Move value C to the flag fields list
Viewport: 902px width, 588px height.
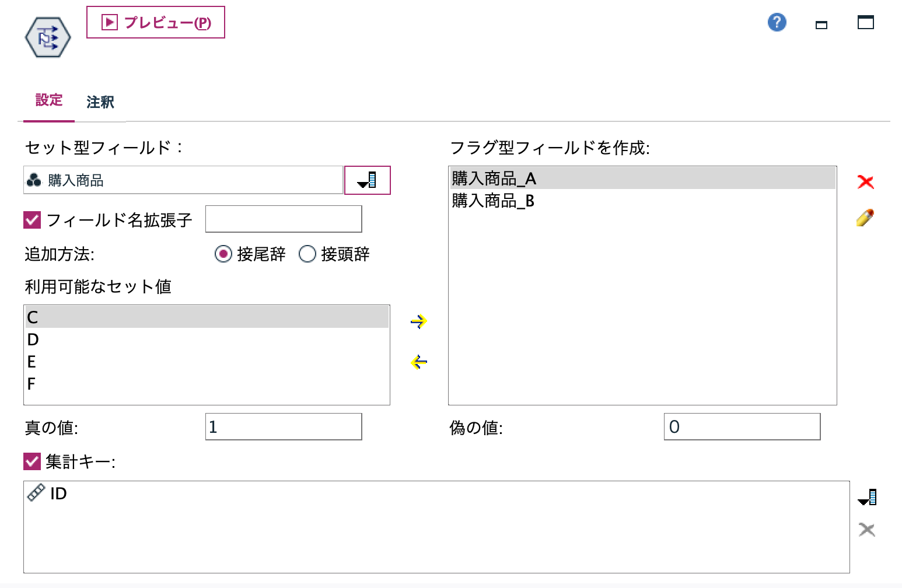coord(418,321)
